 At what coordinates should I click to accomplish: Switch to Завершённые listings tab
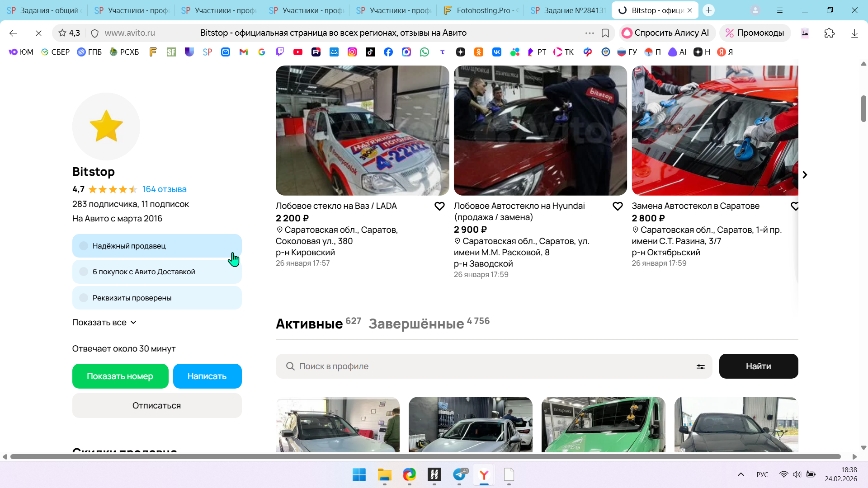click(x=416, y=324)
